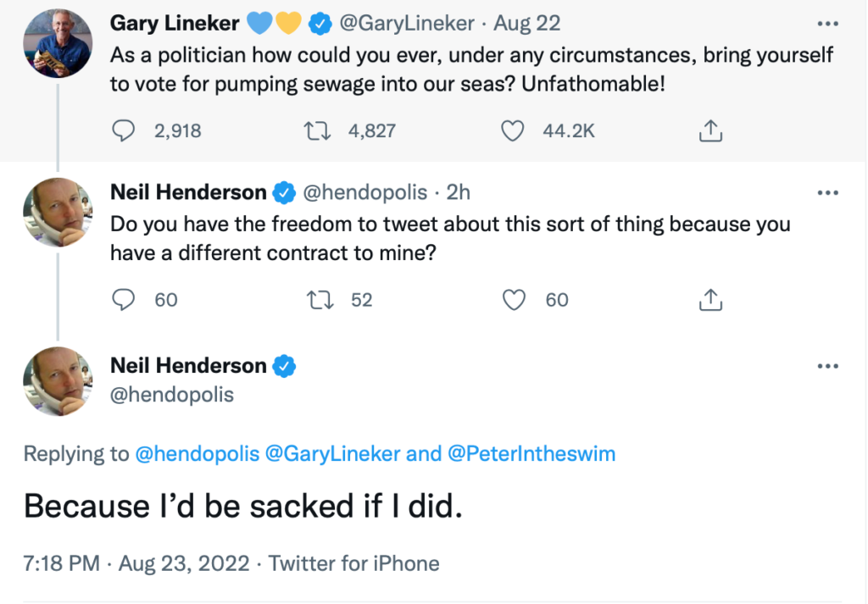This screenshot has height=604, width=868.
Task: Visit the @GaryLineker handle in the header
Action: pos(410,24)
